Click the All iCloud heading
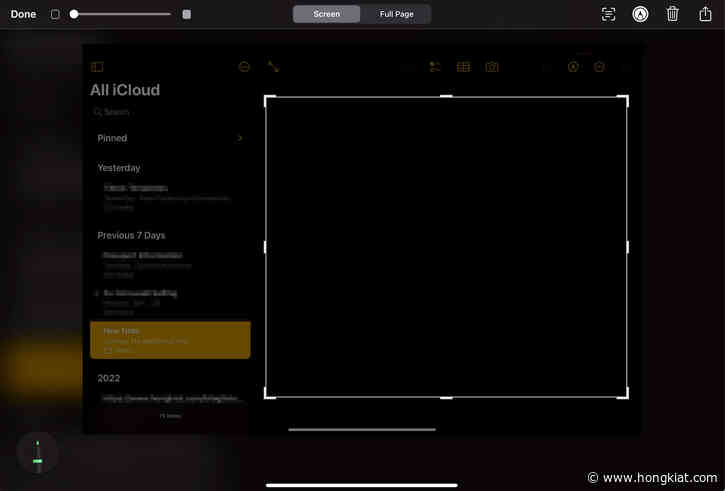The height and width of the screenshot is (491, 725). click(x=125, y=90)
